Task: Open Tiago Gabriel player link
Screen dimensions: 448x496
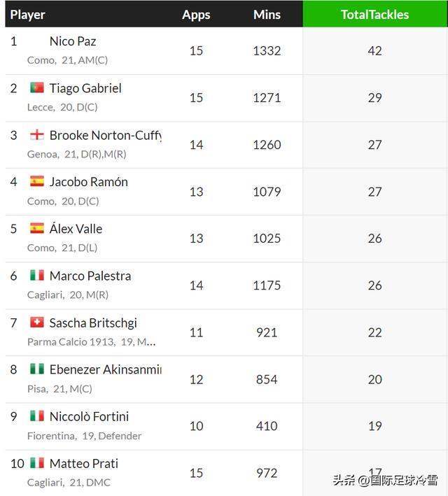Action: pos(85,88)
